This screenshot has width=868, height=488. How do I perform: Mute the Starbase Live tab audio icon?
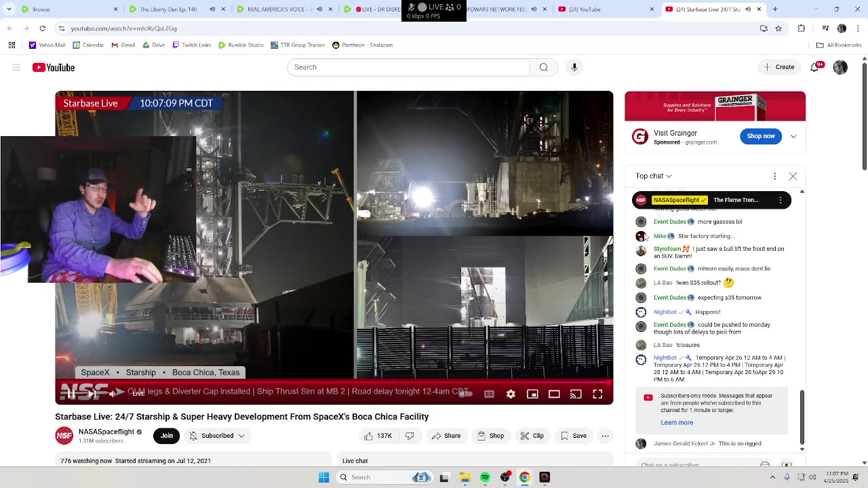coord(748,9)
